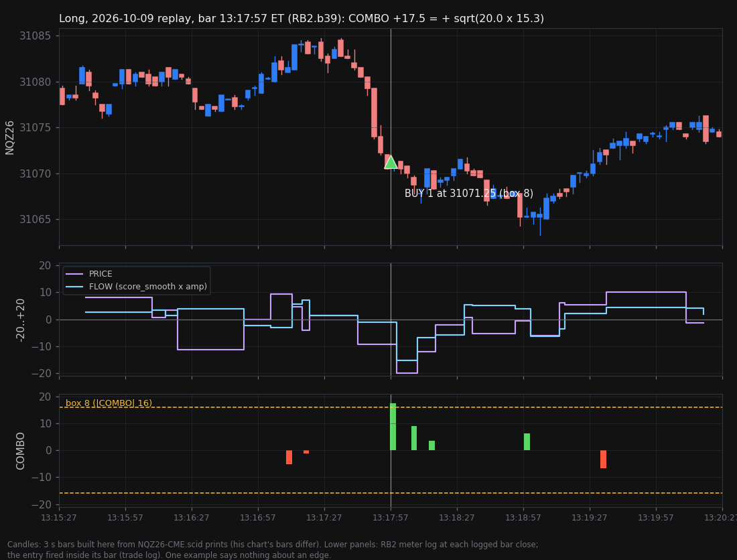Click the "box 8 (|COMBO| 16)" threshold label
Screen dimensions: 737x560
109,403
